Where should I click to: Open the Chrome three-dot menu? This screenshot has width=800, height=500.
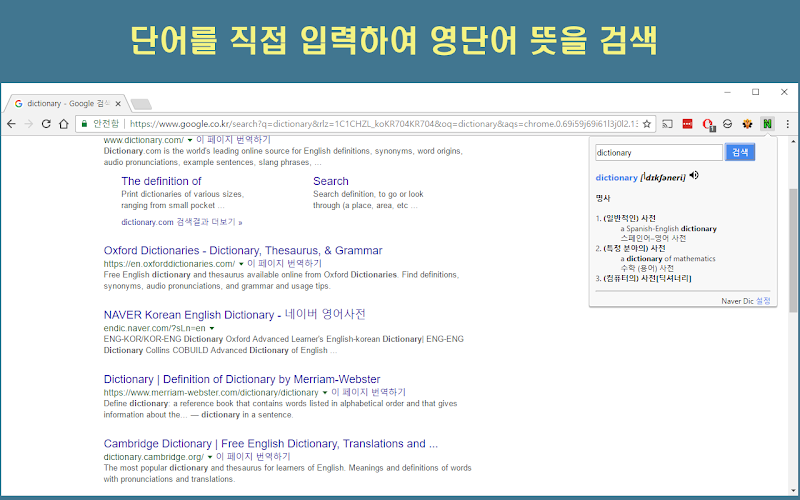click(x=788, y=124)
